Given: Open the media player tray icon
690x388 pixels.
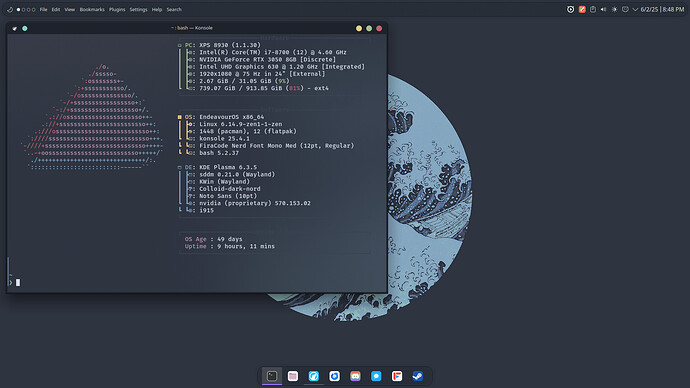Looking at the screenshot, I should [570, 9].
